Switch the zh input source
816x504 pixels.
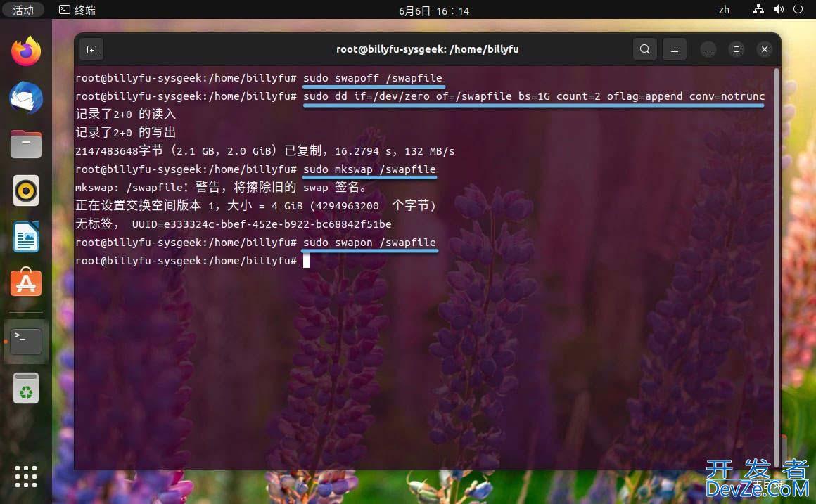click(724, 10)
